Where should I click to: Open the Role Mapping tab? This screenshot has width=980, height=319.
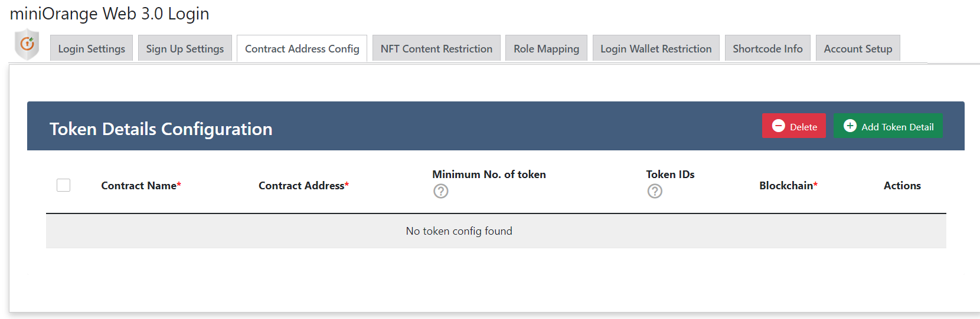click(x=546, y=48)
